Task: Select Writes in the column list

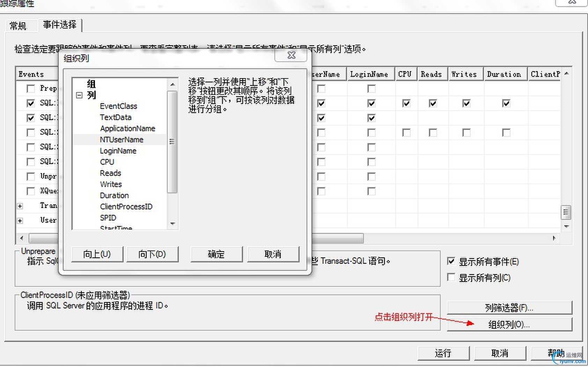Action: coord(111,184)
